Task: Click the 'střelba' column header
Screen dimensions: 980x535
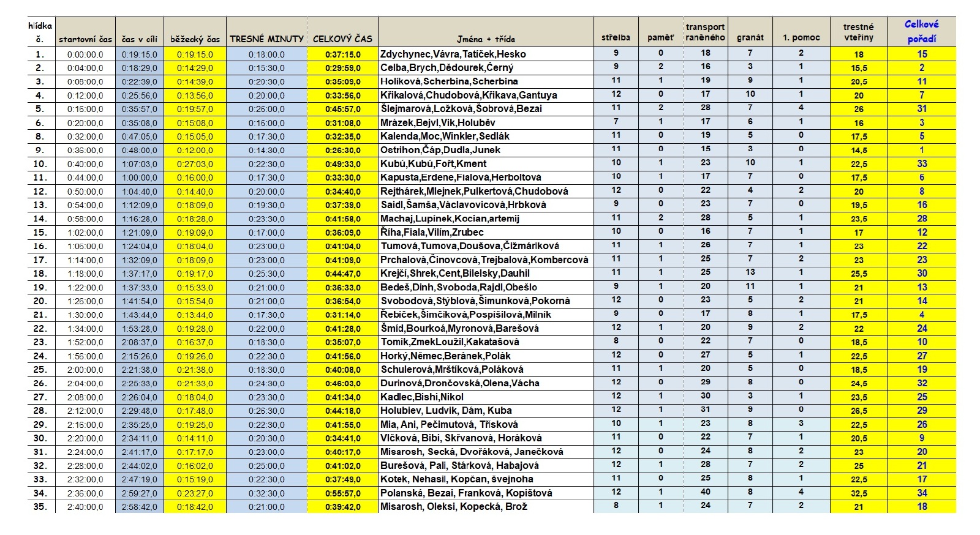Action: pyautogui.click(x=616, y=37)
